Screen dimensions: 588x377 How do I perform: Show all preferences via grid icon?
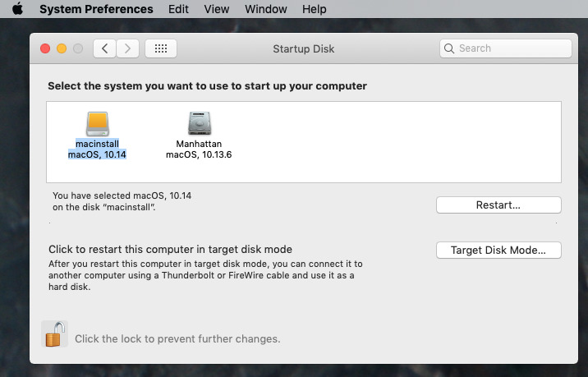point(161,48)
